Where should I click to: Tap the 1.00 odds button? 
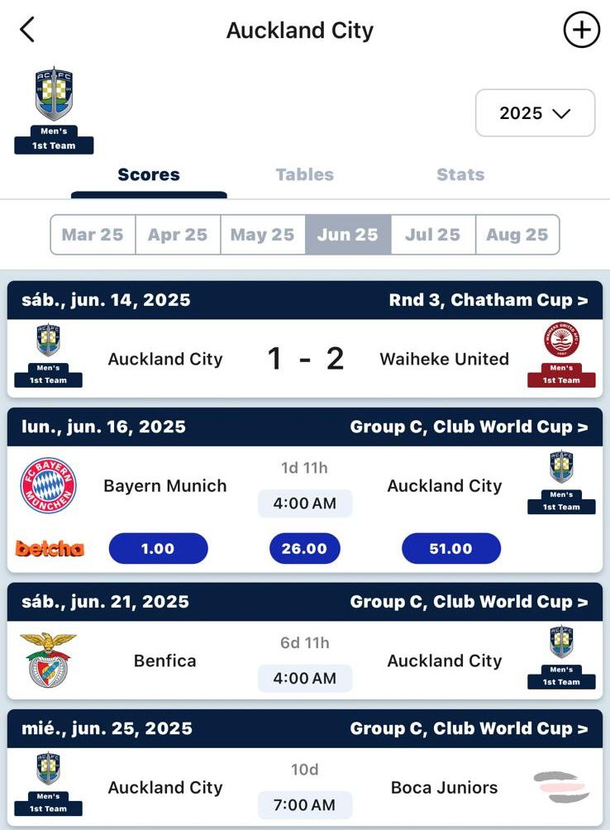tap(158, 548)
